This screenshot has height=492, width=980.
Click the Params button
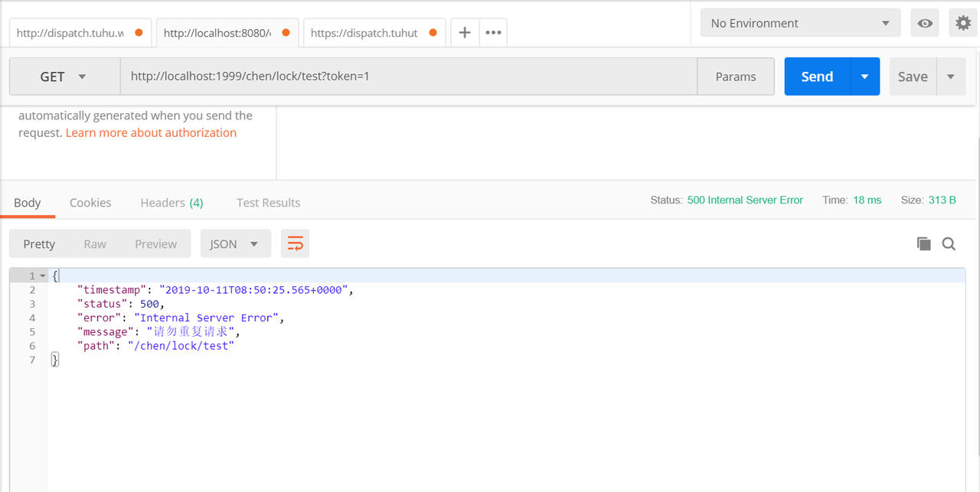(x=736, y=77)
